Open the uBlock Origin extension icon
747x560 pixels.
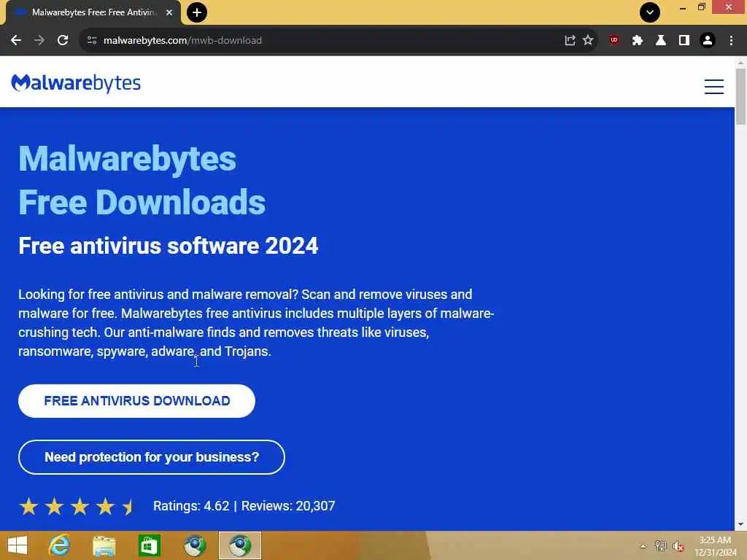(614, 41)
